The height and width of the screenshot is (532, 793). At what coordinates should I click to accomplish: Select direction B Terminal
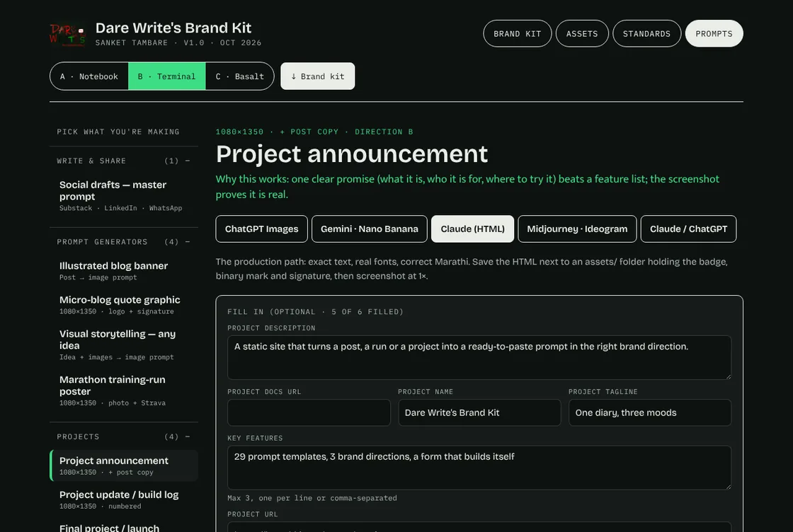[167, 76]
